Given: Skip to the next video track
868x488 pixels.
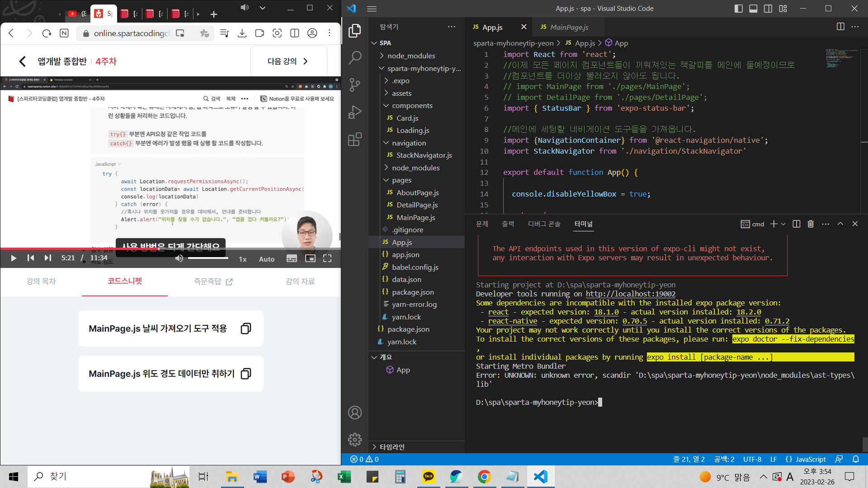Looking at the screenshot, I should [47, 258].
